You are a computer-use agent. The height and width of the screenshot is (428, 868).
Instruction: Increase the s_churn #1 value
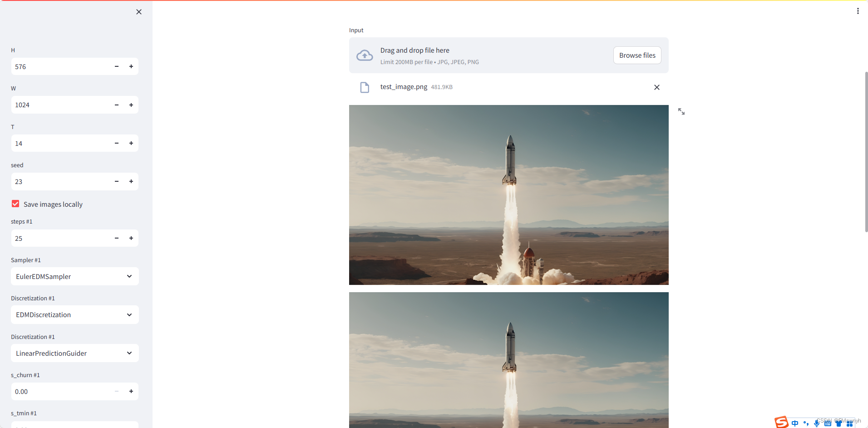[131, 391]
